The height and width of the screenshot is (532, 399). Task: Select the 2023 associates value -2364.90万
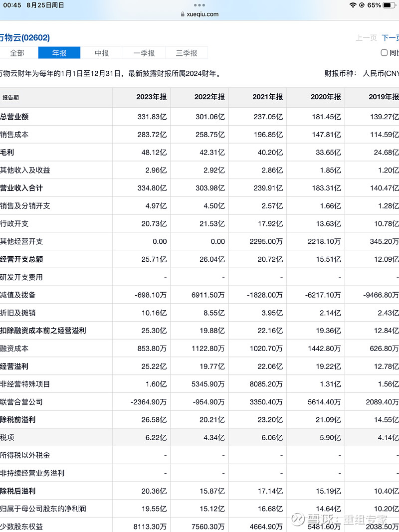[x=149, y=402]
